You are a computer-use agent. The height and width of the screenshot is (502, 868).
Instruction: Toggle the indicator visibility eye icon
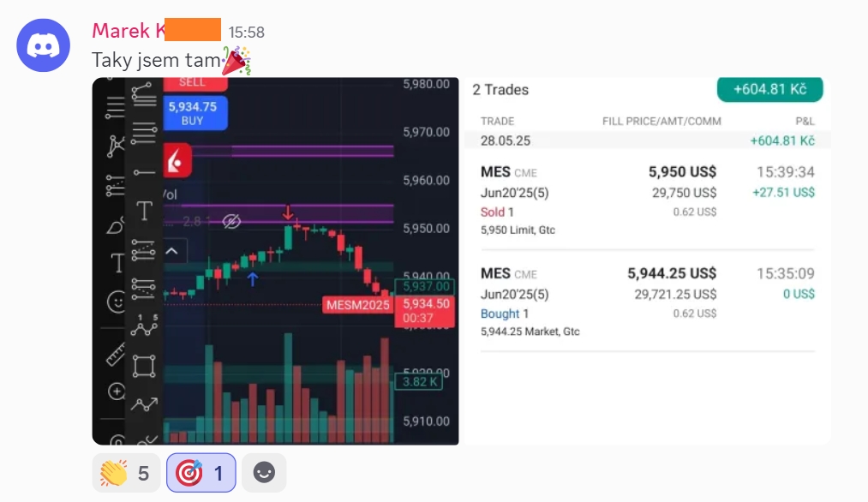[x=231, y=222]
